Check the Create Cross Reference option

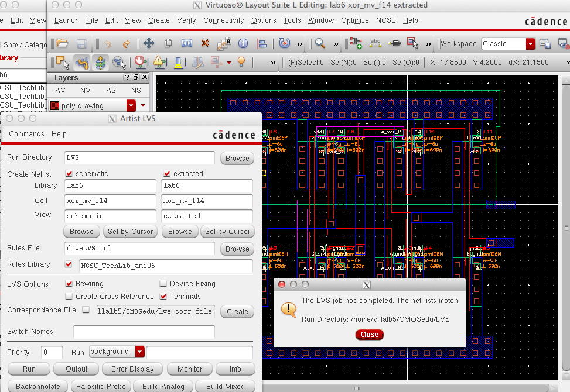[x=69, y=297]
